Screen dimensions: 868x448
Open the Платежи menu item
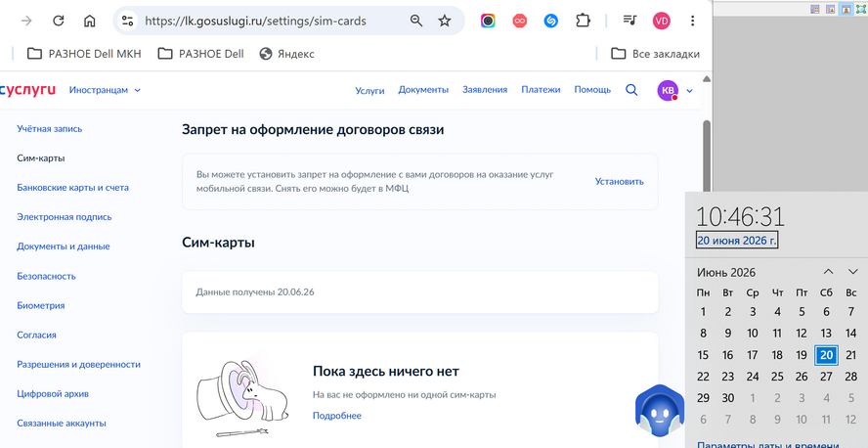(541, 90)
